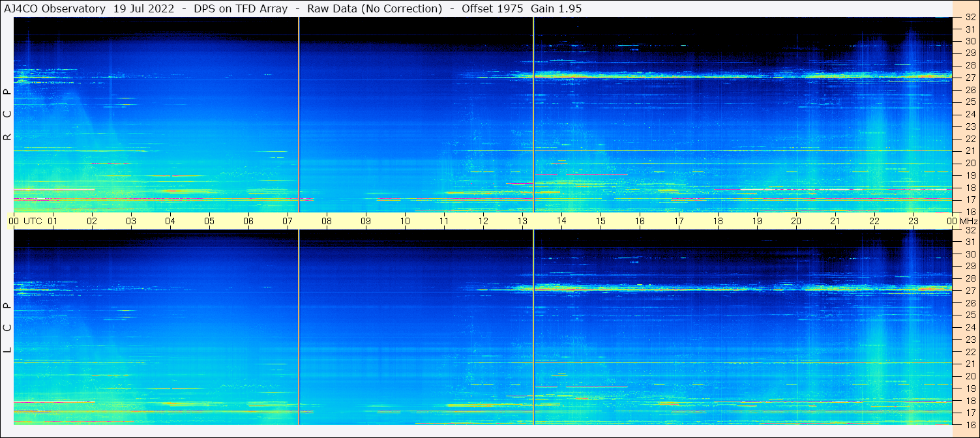
Task: Click the 16 MHz label on LCP frequency axis
Action: click(970, 424)
